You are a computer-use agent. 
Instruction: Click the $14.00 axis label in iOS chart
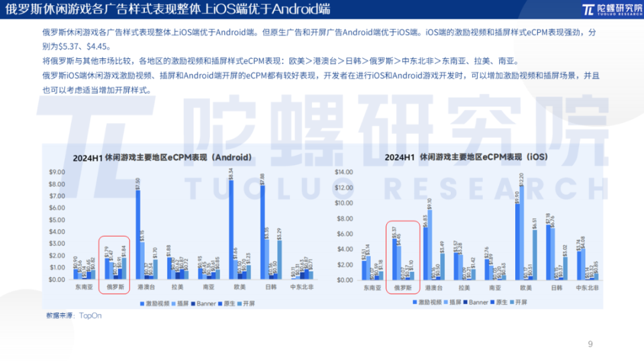pos(343,172)
